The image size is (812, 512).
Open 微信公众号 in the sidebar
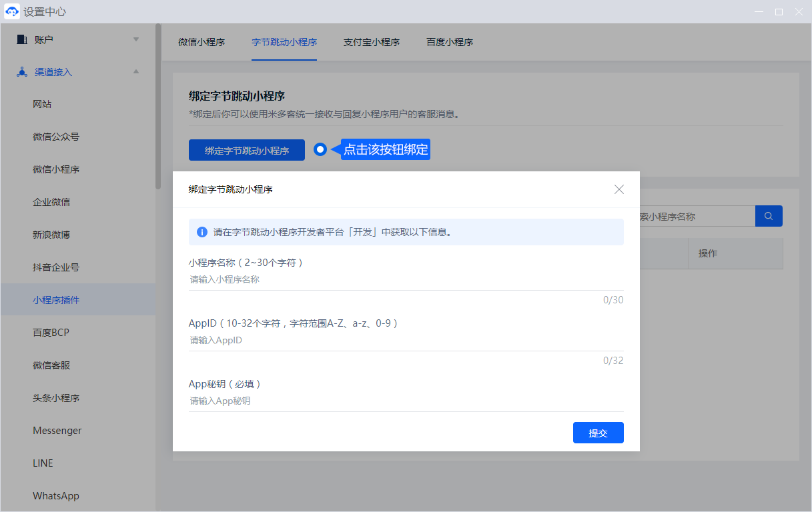click(x=56, y=137)
